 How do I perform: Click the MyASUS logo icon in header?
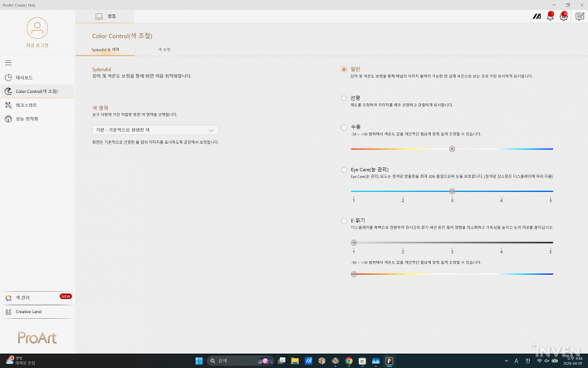(537, 17)
